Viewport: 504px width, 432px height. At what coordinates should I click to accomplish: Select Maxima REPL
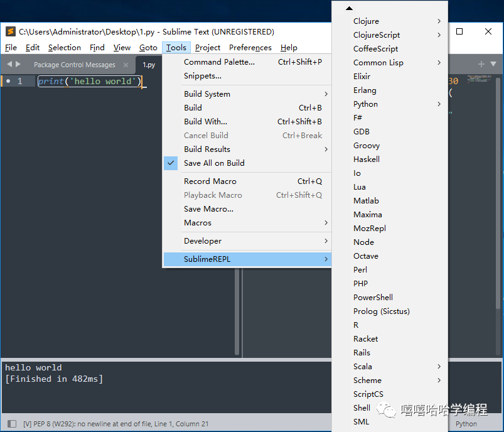(390, 215)
